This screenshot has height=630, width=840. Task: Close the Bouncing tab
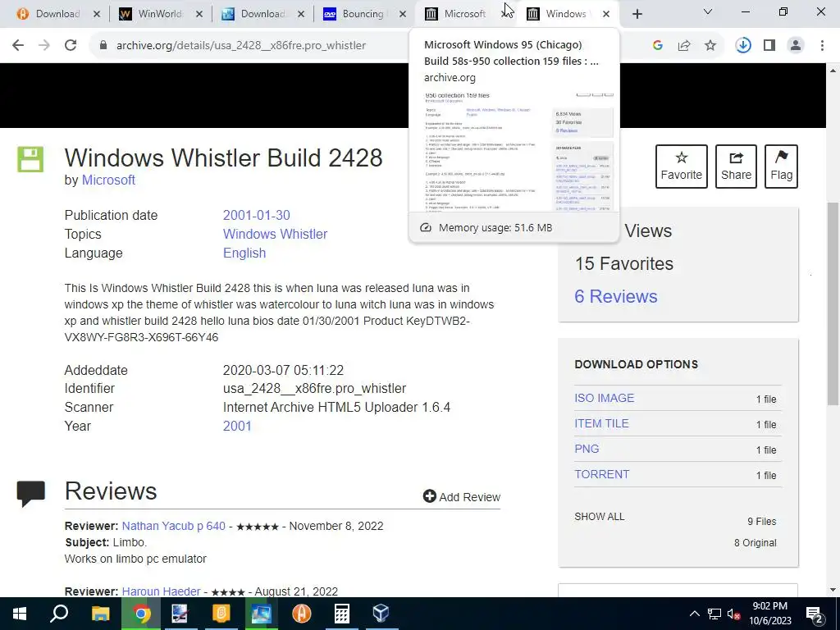click(402, 14)
